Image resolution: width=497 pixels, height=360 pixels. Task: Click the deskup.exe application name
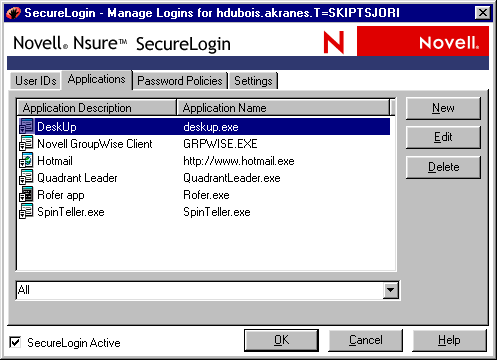tap(211, 127)
